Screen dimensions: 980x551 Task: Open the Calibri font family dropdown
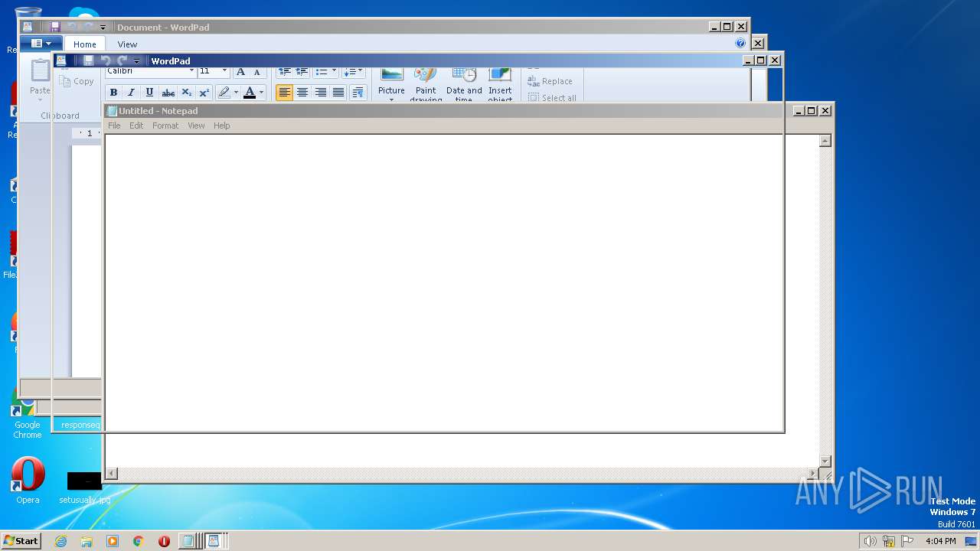point(191,72)
